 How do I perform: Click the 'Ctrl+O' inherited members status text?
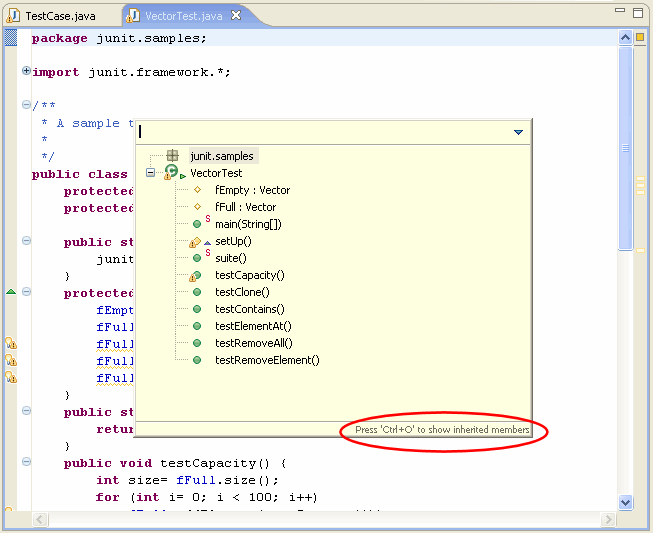pos(442,430)
